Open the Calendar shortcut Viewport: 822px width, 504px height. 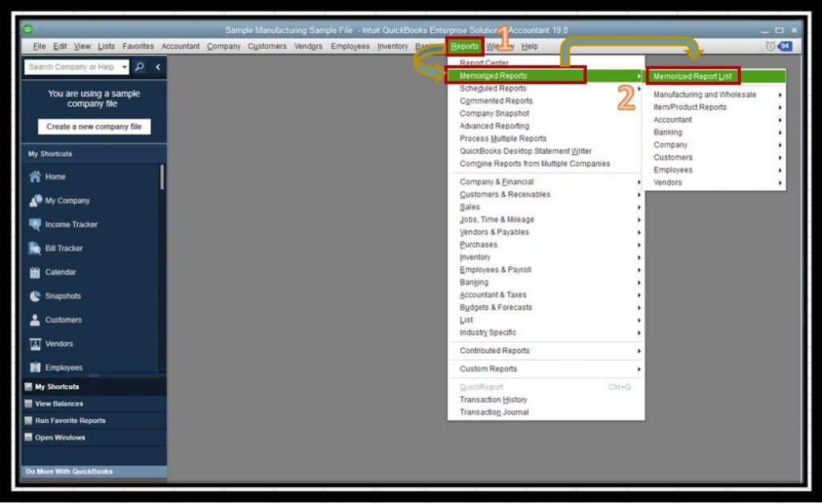tap(37, 272)
